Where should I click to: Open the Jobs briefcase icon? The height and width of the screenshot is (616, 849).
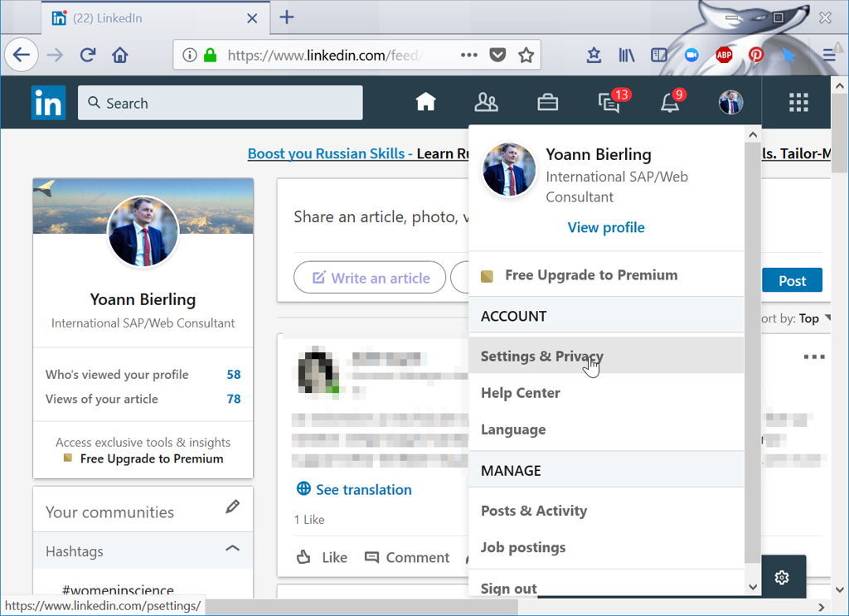tap(547, 101)
